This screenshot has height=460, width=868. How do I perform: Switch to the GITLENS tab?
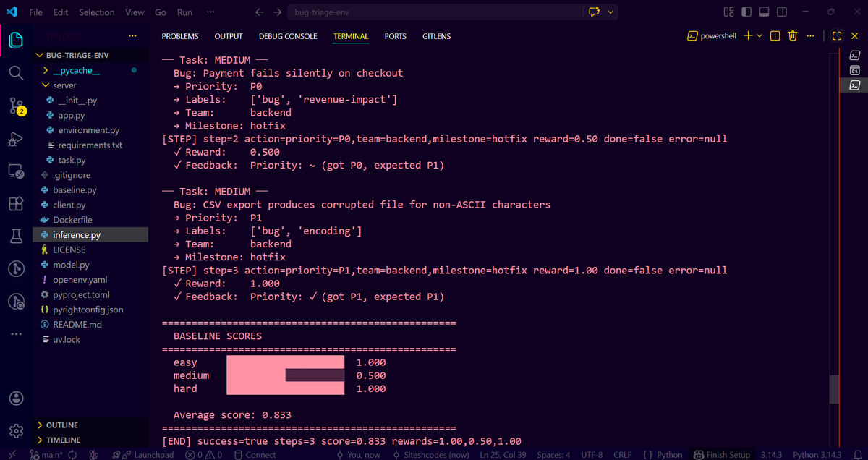coord(436,36)
